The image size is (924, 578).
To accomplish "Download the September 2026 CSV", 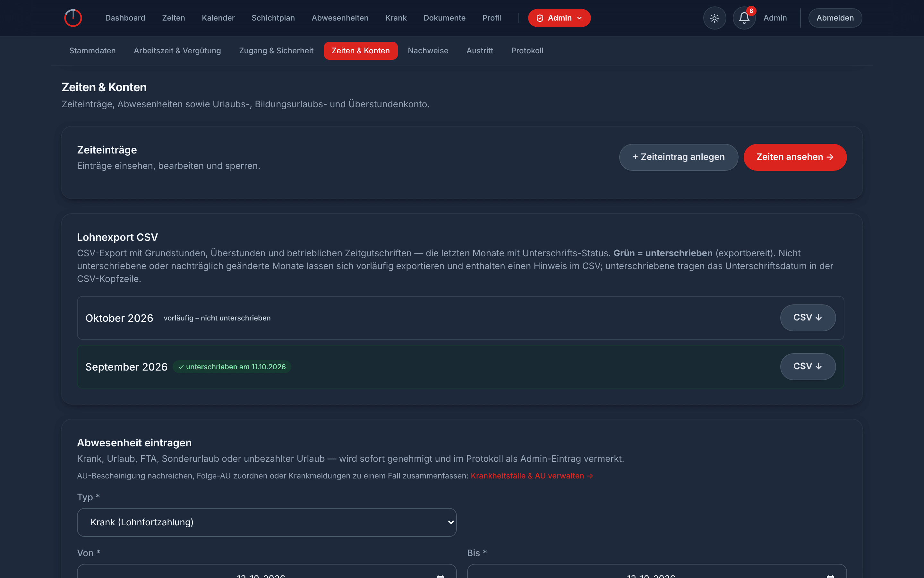I will coord(808,367).
